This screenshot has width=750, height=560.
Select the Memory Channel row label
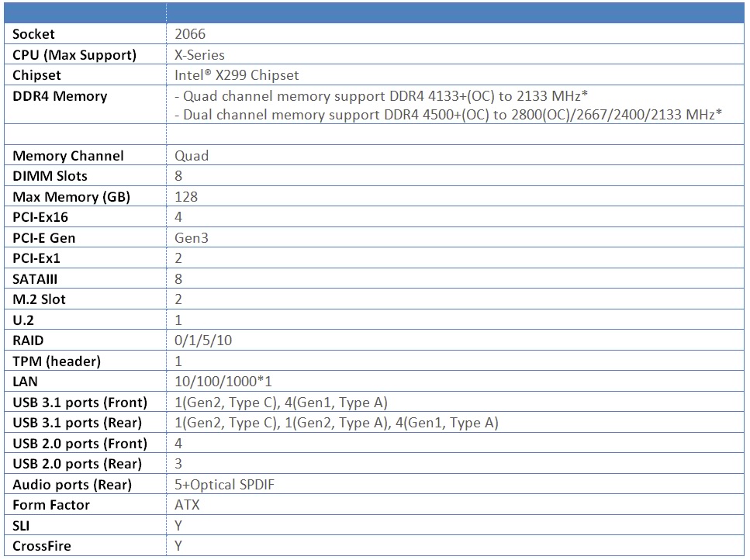(68, 156)
